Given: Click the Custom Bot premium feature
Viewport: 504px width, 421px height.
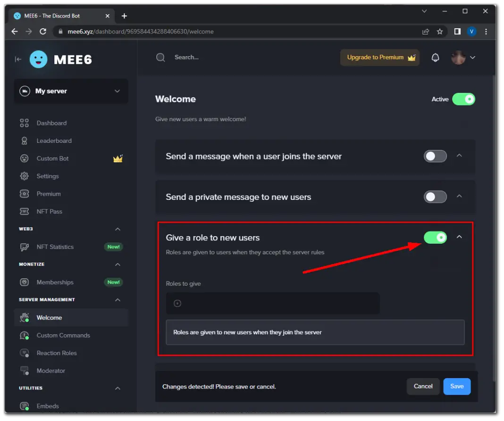Looking at the screenshot, I should coord(52,158).
